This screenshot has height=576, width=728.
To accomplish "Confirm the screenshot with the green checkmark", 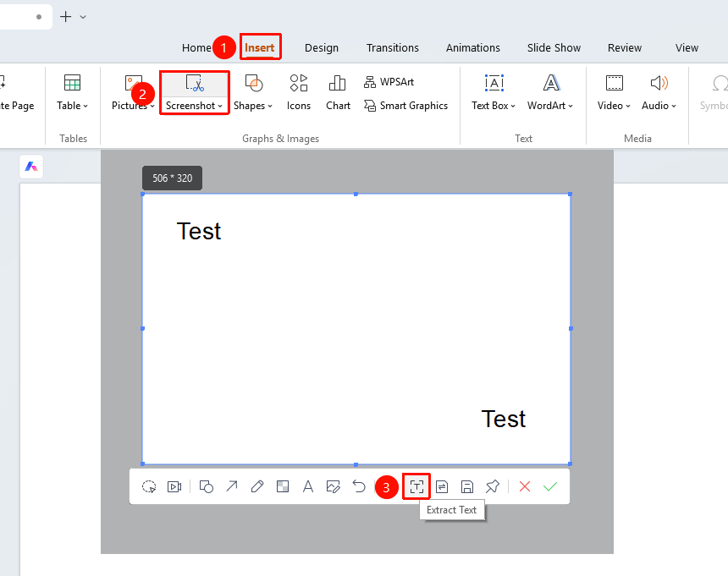I will [550, 486].
